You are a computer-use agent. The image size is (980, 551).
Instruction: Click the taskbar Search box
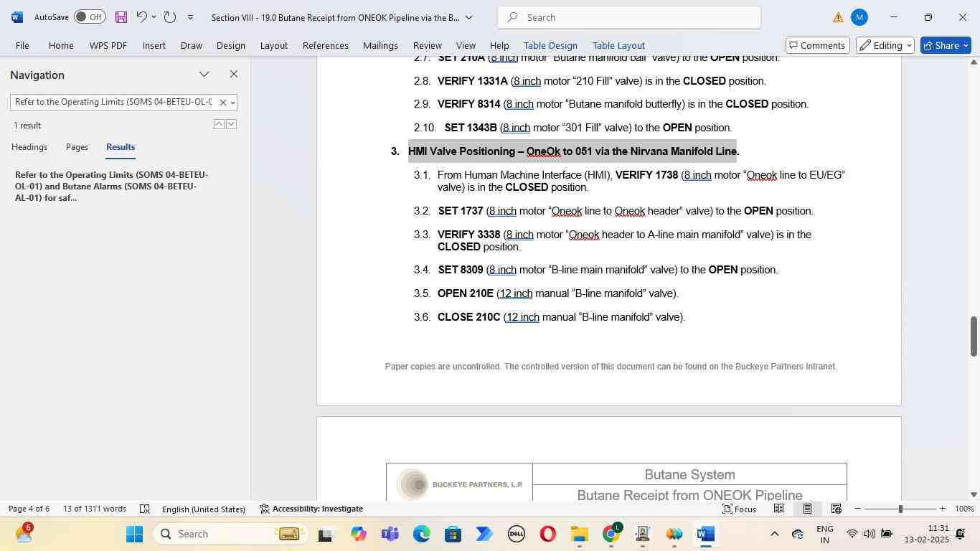230,534
